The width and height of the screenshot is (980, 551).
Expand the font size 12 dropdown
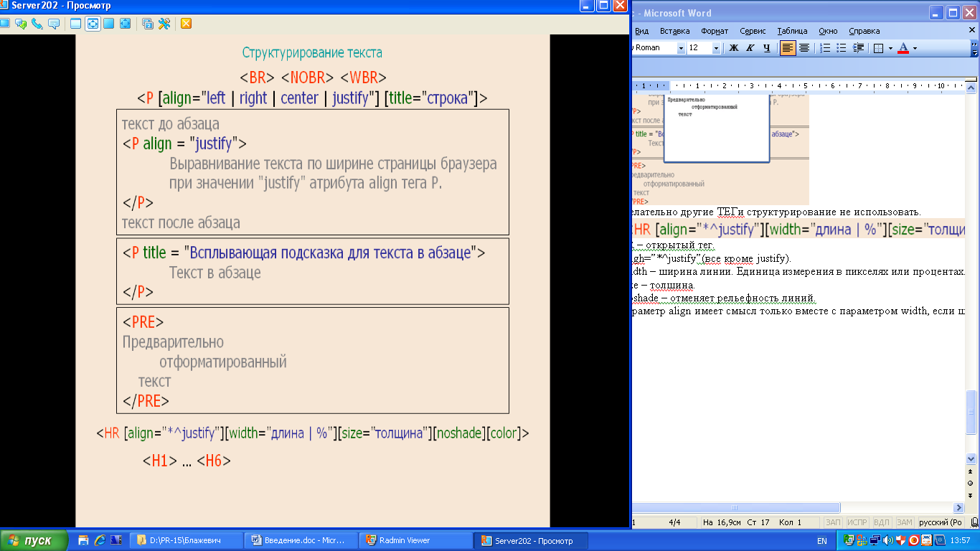716,48
